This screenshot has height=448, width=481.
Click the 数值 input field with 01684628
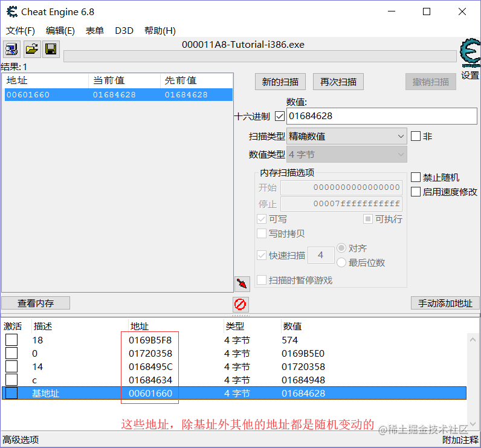point(382,116)
